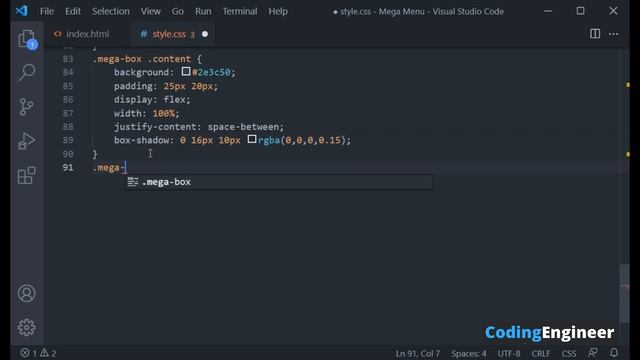Change encoding via UTF-8

[x=509, y=353]
